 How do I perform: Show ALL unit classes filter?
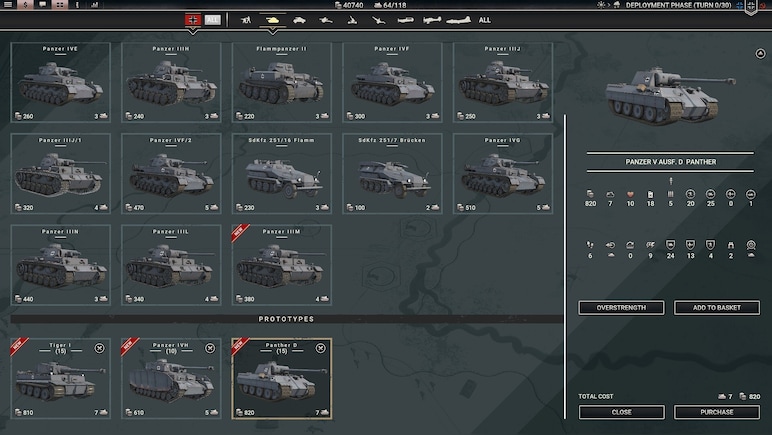pyautogui.click(x=484, y=20)
